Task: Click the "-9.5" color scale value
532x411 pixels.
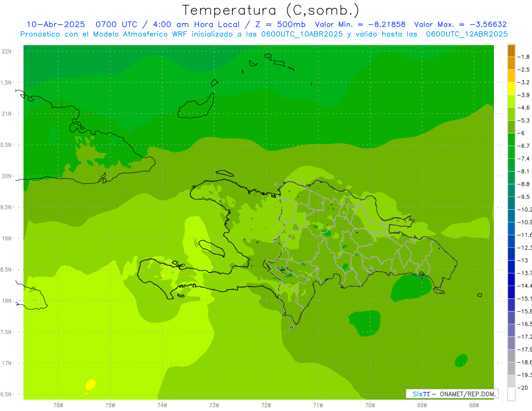Action: click(x=524, y=197)
